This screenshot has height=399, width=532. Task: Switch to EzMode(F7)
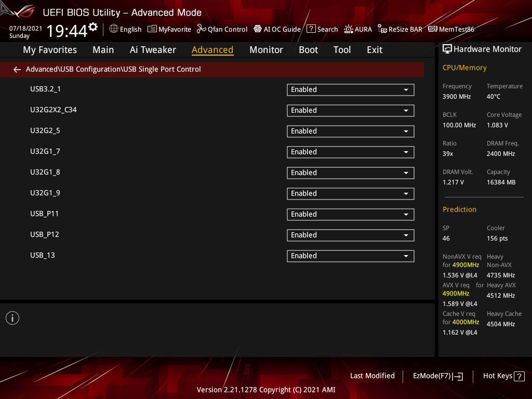click(x=437, y=376)
